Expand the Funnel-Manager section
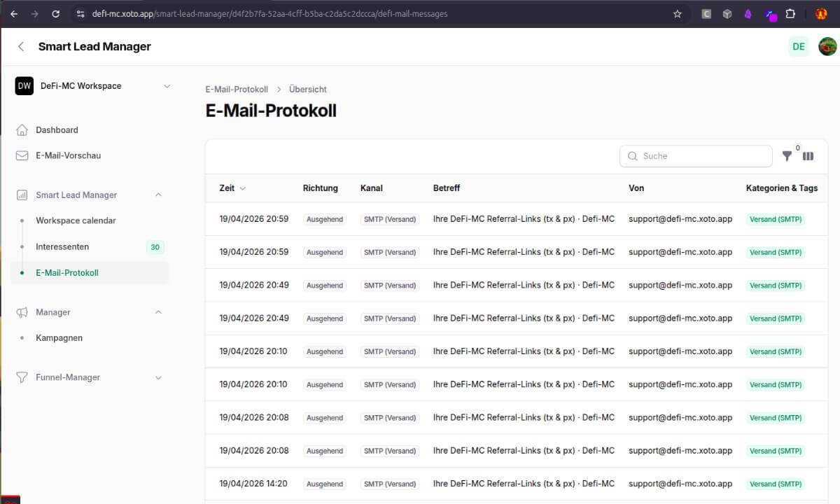This screenshot has width=840, height=504. click(x=158, y=378)
